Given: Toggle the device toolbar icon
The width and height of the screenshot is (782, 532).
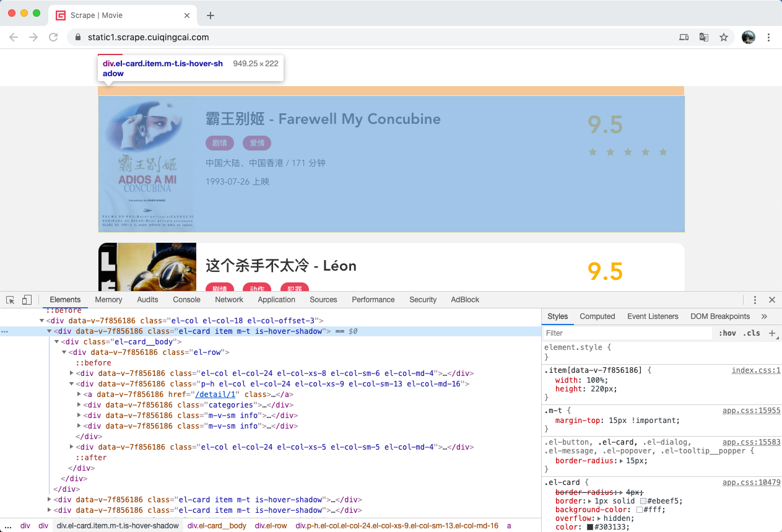Looking at the screenshot, I should [x=27, y=300].
